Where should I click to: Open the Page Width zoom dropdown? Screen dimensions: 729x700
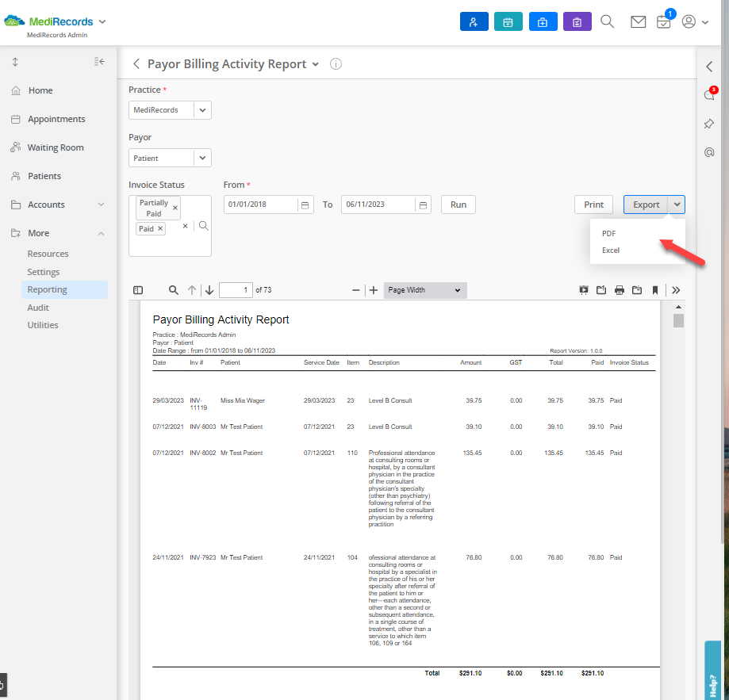pos(424,290)
